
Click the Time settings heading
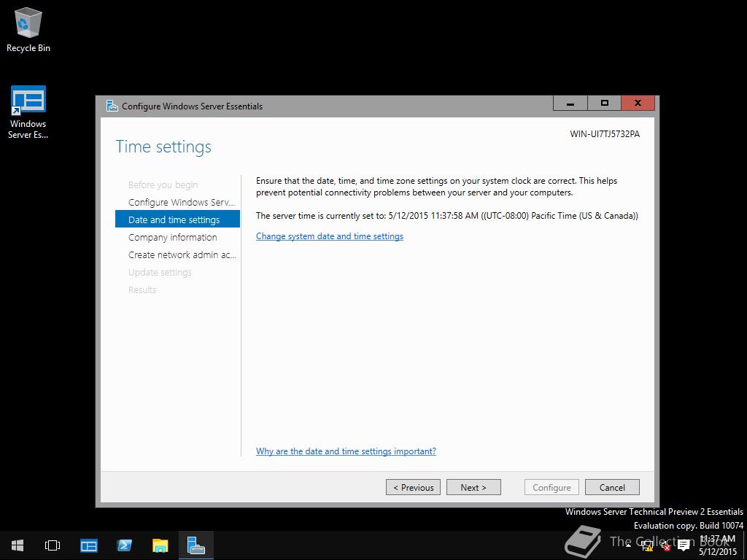click(163, 147)
